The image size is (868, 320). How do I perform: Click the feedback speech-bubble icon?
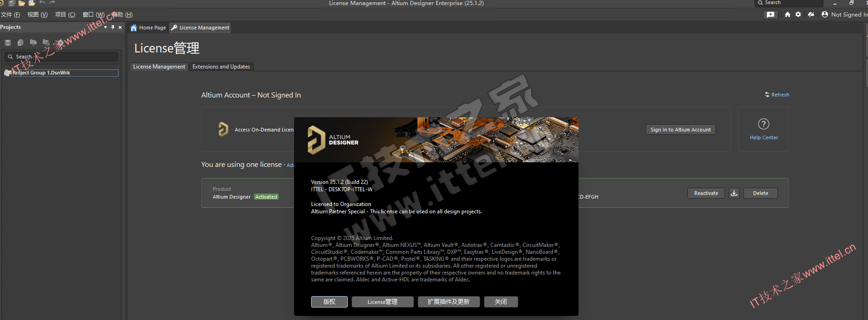pyautogui.click(x=771, y=15)
